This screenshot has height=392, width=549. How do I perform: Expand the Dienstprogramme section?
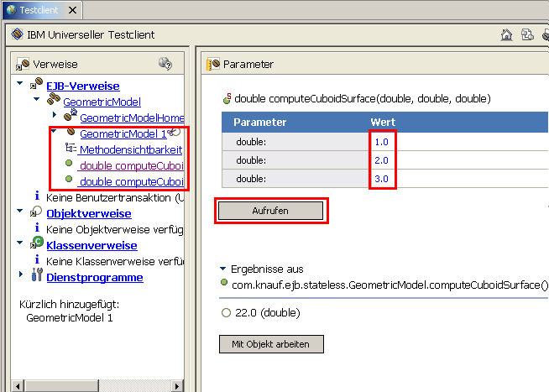[x=20, y=276]
